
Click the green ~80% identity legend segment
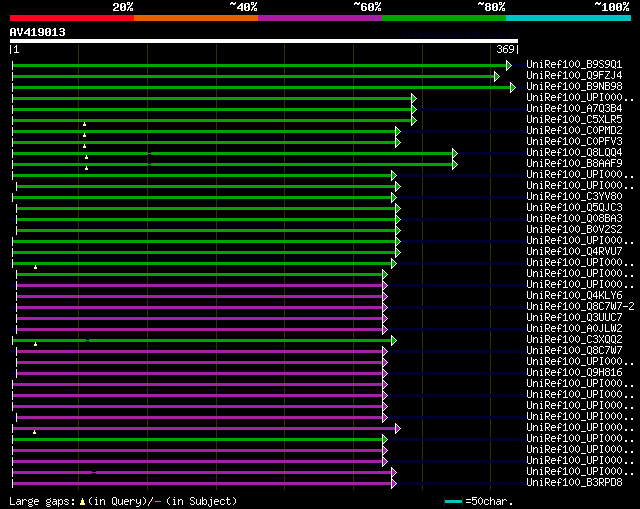pos(444,18)
